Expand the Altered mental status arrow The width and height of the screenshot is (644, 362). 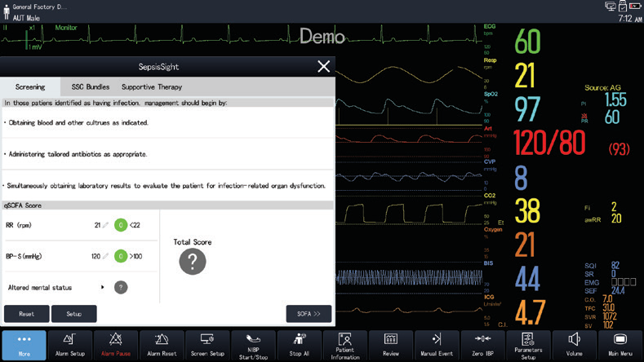tap(103, 287)
